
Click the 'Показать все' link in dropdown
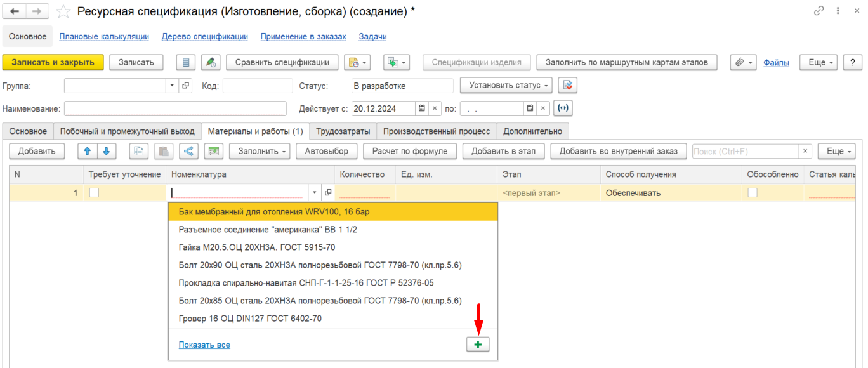204,345
